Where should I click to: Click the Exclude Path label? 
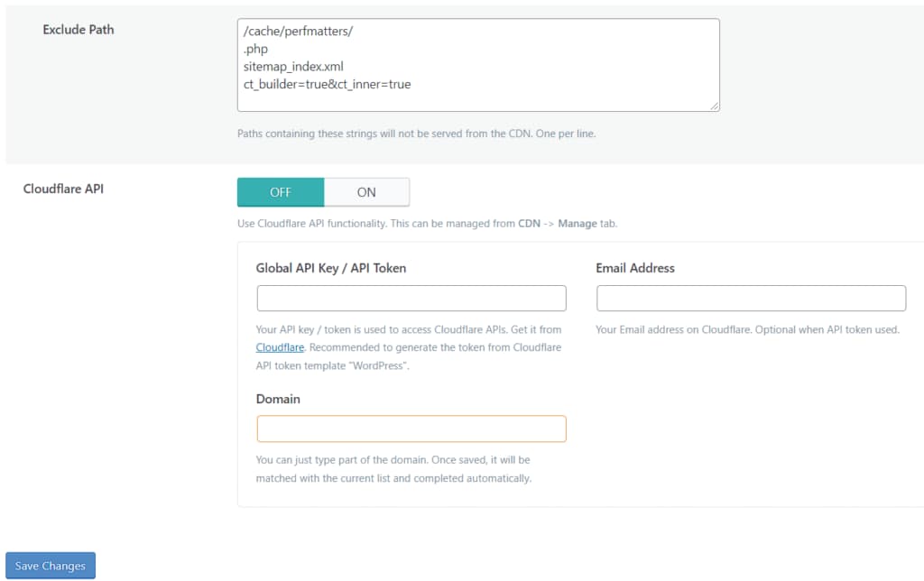click(x=79, y=30)
